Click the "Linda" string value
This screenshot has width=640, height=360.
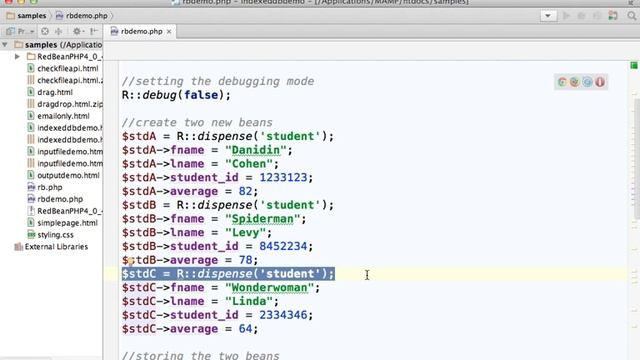[249, 301]
